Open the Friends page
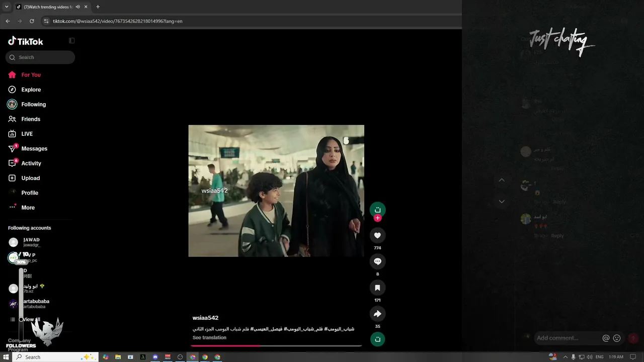 click(24, 119)
